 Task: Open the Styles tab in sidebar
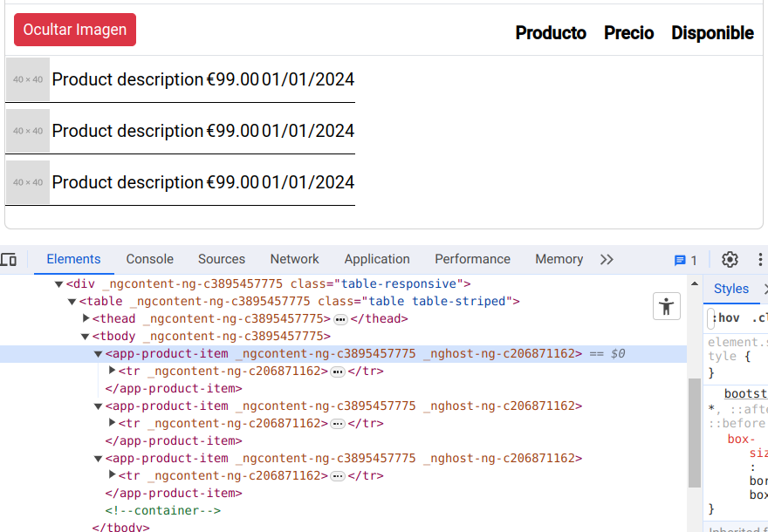coord(733,289)
